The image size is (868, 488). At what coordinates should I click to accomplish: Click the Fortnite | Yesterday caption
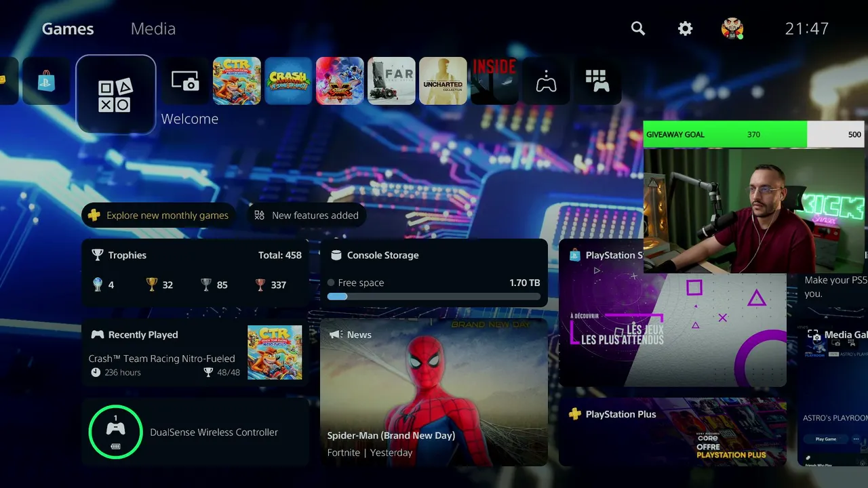click(370, 453)
